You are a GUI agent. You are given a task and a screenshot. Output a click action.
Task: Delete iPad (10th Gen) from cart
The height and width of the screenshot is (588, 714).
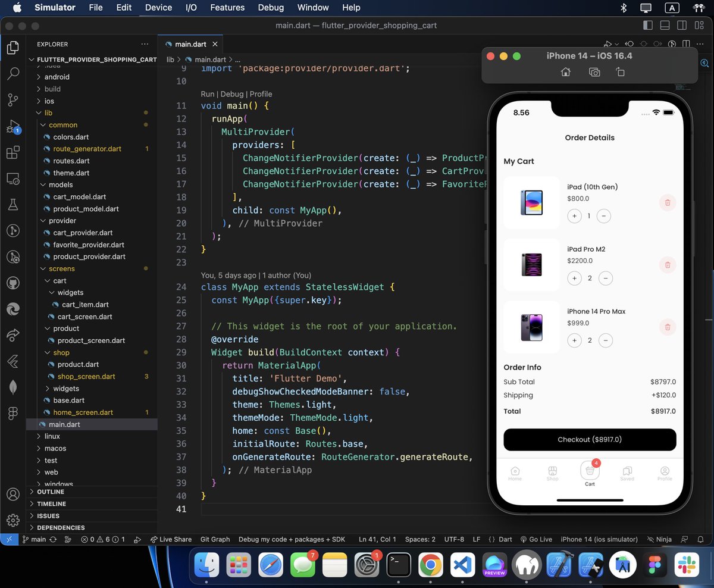click(x=668, y=203)
